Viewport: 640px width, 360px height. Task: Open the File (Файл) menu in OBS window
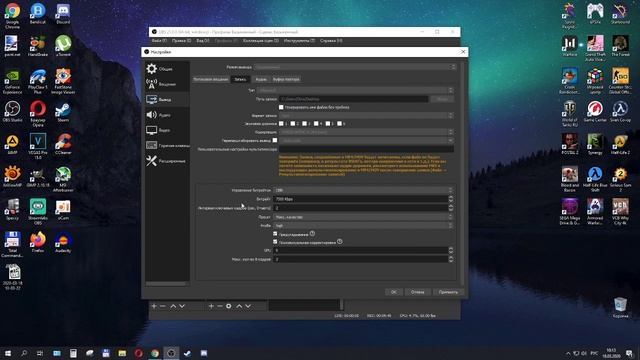pyautogui.click(x=159, y=41)
